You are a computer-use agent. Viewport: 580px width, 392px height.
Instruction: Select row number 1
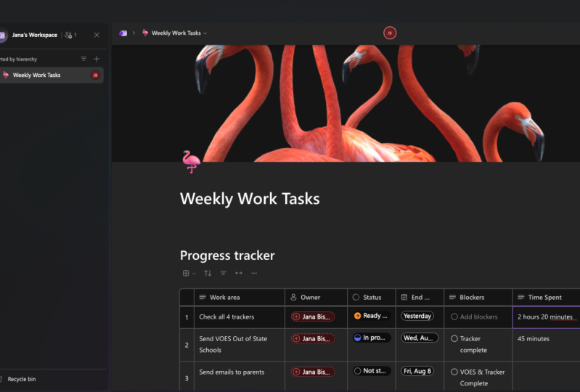(187, 317)
